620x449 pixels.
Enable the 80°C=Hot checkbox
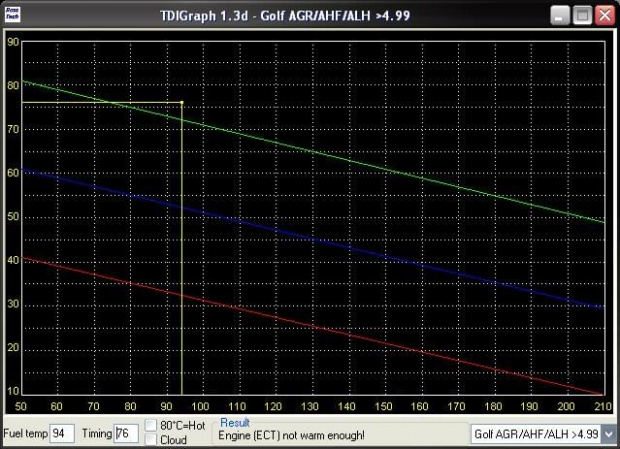(x=151, y=425)
